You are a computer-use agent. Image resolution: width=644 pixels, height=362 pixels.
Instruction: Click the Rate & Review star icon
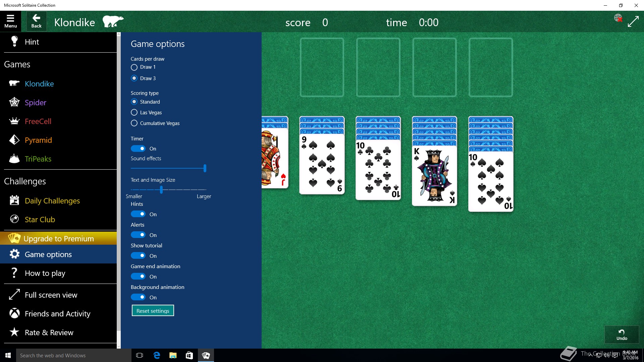pyautogui.click(x=14, y=332)
